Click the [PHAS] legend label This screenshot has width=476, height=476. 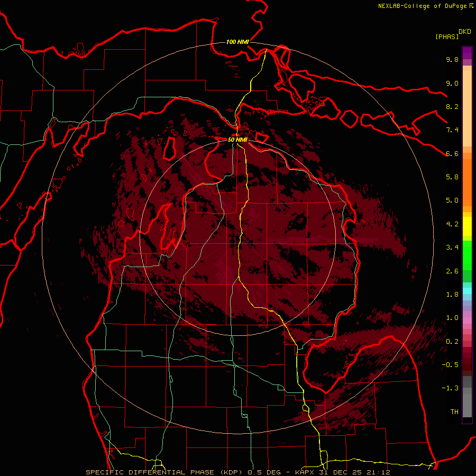point(447,36)
